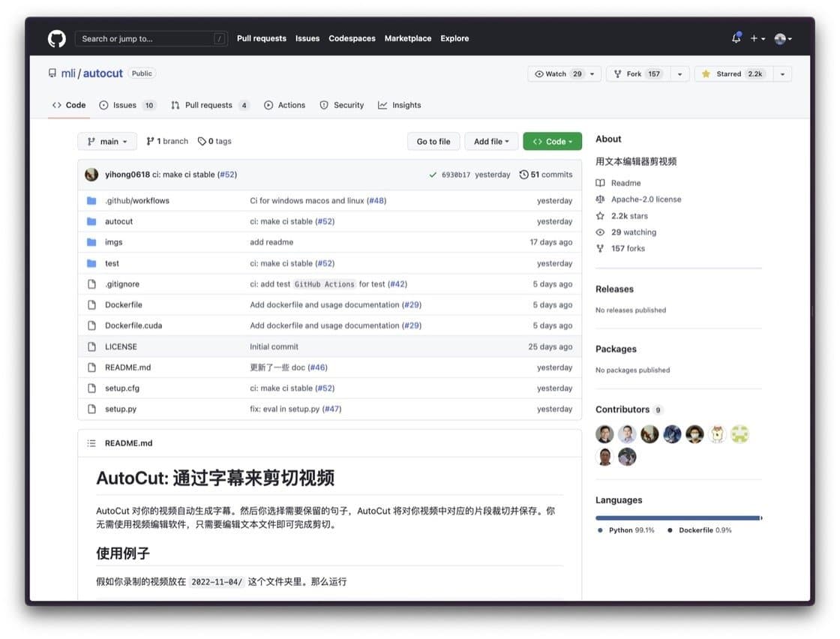
Task: Open the Pull requests repository tab
Action: point(208,105)
